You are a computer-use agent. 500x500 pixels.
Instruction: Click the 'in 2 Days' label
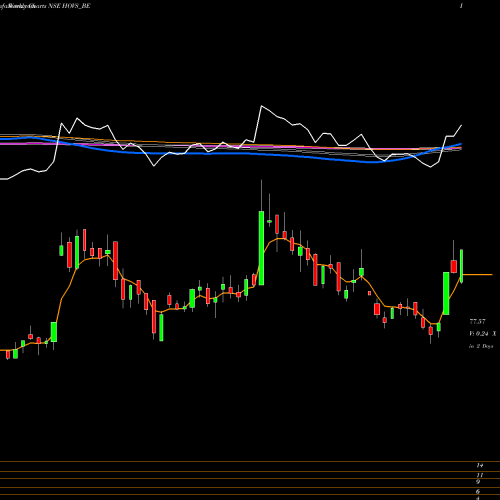tap(481, 346)
